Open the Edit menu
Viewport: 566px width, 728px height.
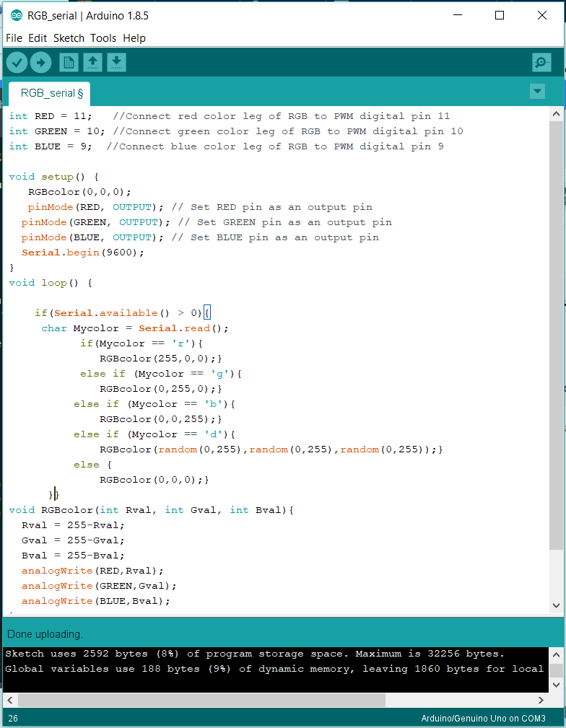tap(38, 38)
